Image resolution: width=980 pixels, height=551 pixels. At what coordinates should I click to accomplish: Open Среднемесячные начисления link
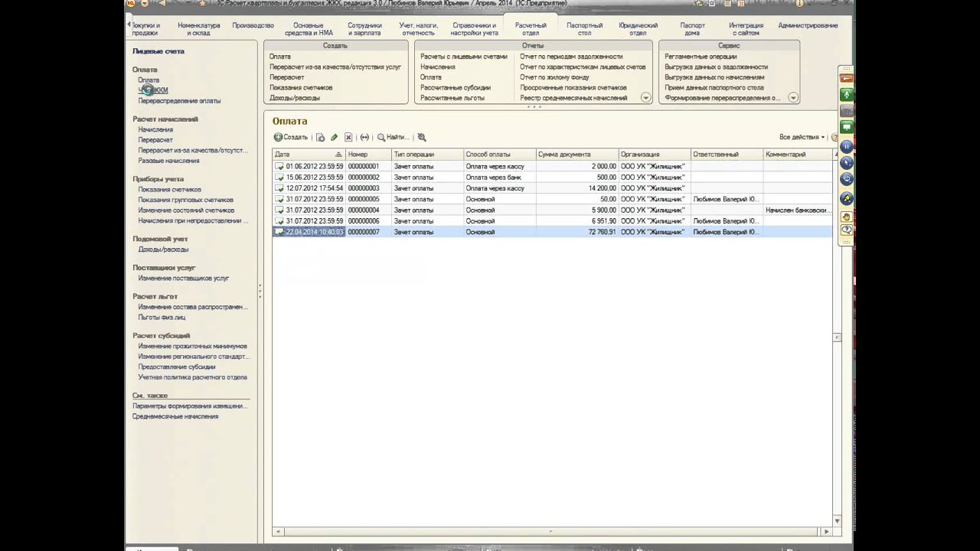175,417
